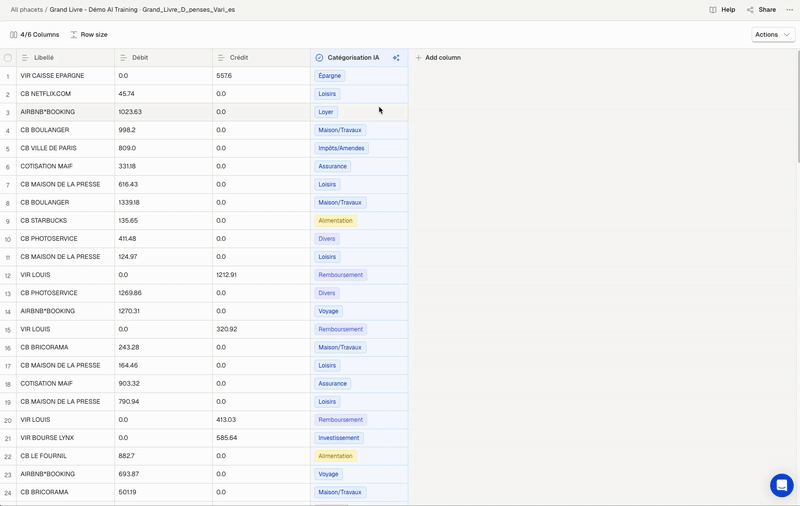Viewport: 800px width, 506px height.
Task: Select the Crédit column header
Action: pyautogui.click(x=261, y=58)
